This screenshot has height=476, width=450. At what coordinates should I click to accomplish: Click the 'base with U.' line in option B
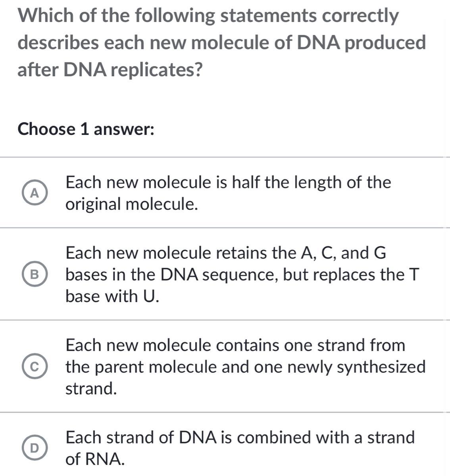(112, 296)
